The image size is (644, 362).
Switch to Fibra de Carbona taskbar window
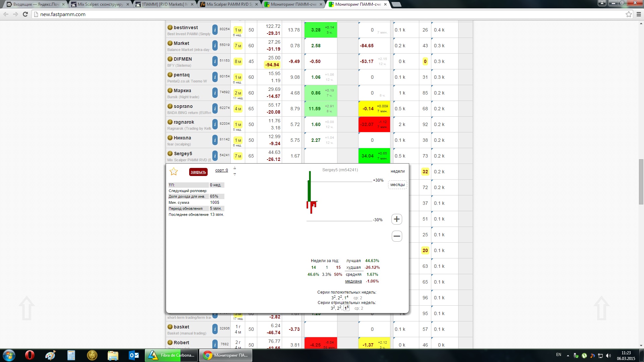coord(171,355)
